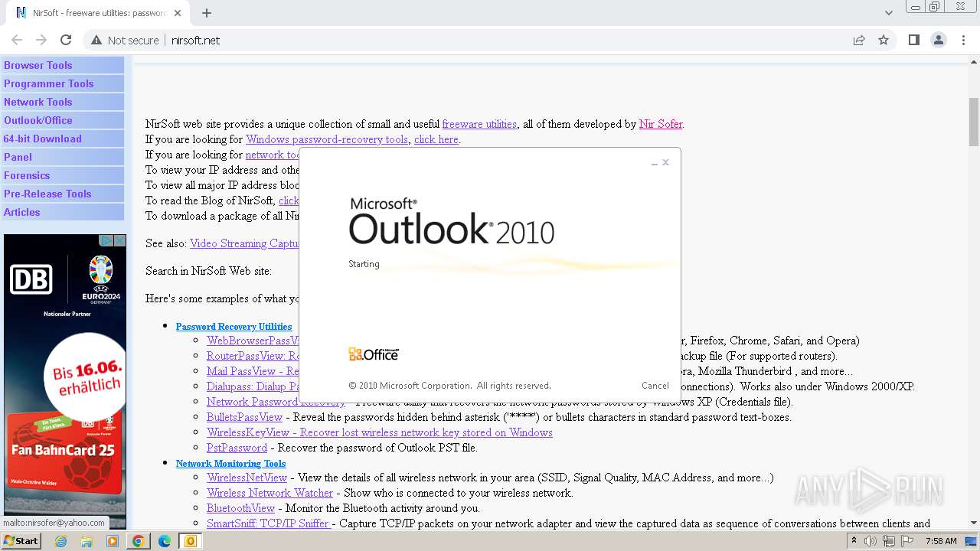
Task: Open Microsoft Edge from the taskbar
Action: tap(165, 541)
